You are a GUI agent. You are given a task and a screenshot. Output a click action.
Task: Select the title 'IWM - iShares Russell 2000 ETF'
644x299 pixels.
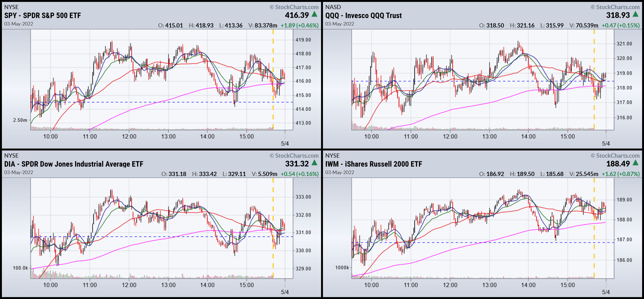point(374,164)
